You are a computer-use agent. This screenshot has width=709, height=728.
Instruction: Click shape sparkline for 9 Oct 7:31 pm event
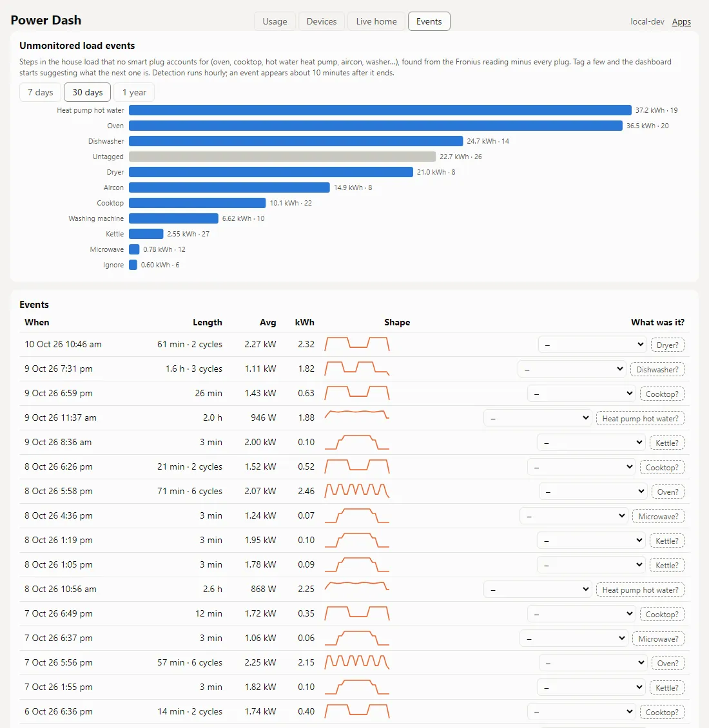pyautogui.click(x=357, y=369)
